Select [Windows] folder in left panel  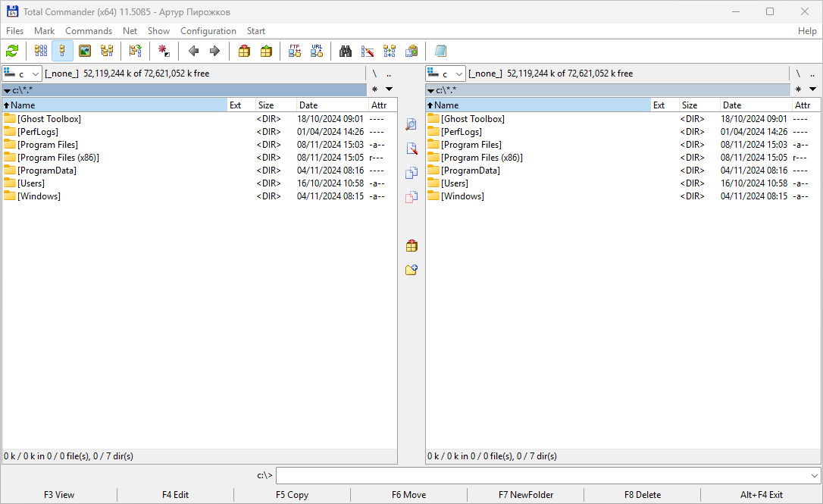pos(39,196)
